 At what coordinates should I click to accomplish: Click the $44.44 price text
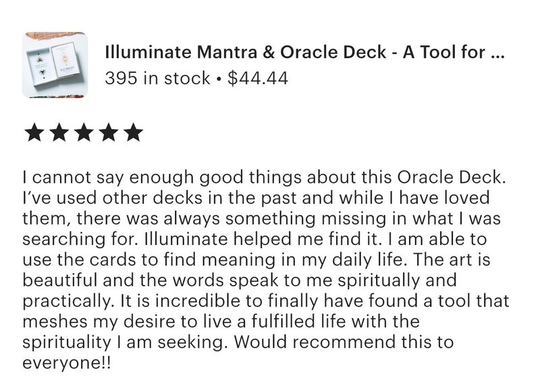point(258,78)
